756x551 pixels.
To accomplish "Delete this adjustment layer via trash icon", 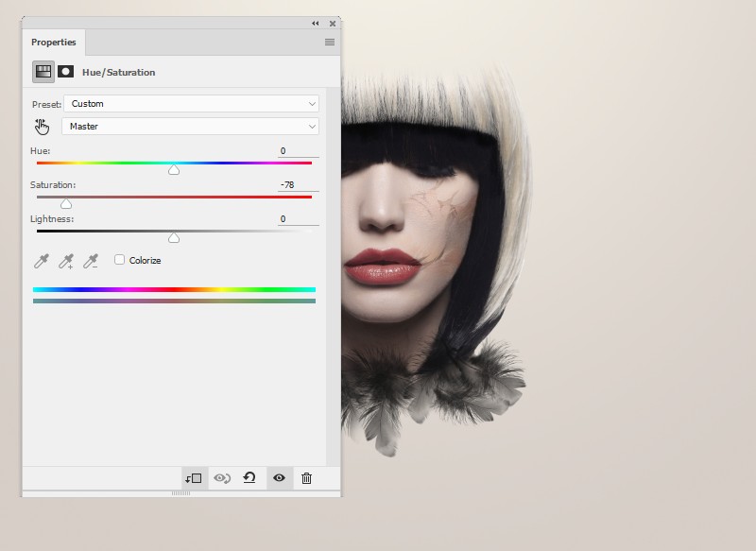I will click(306, 478).
